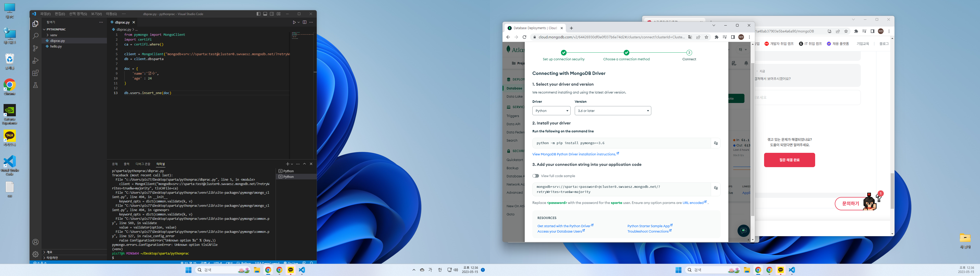
Task: Open the Extensions view in VS Code
Action: click(x=35, y=73)
